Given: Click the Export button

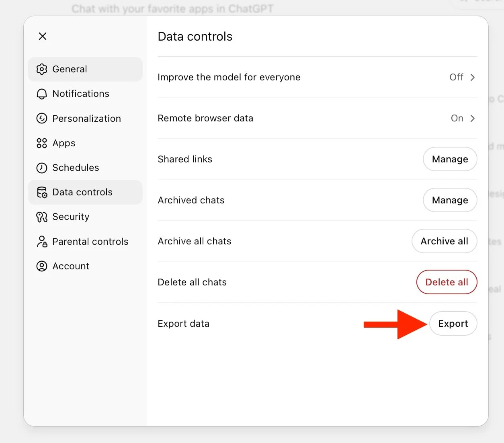Looking at the screenshot, I should click(x=453, y=324).
